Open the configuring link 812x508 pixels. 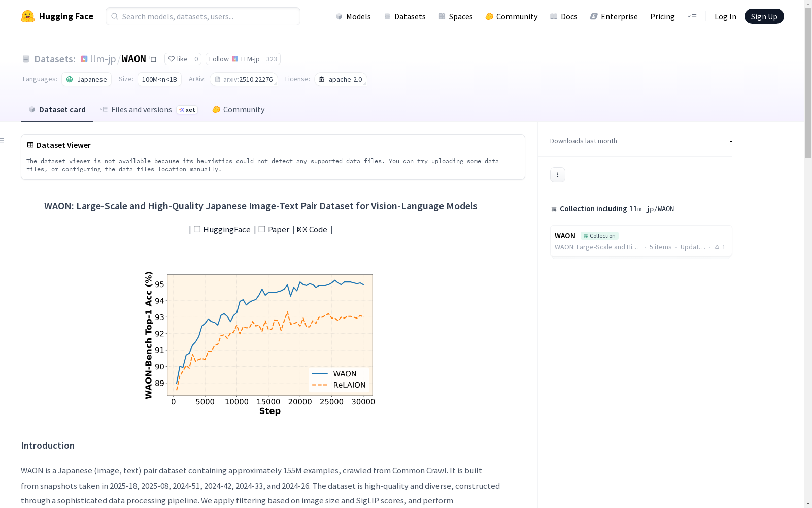click(81, 169)
